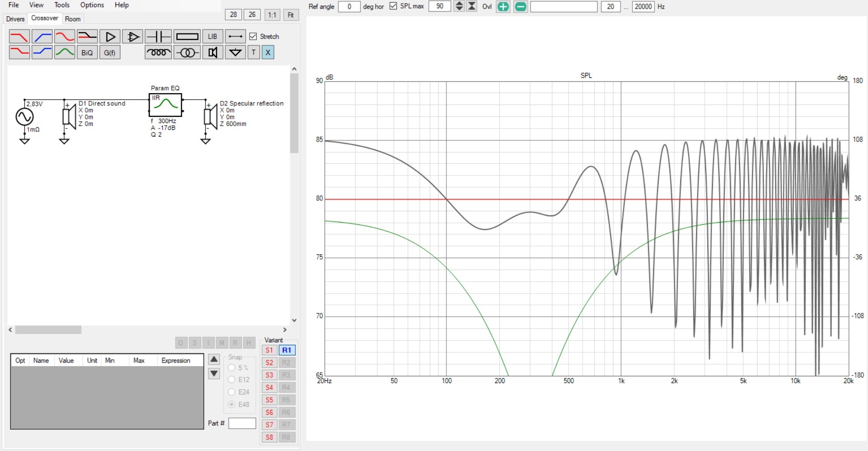The width and height of the screenshot is (868, 451).
Task: Move parameter row up with arrow
Action: coord(214,360)
